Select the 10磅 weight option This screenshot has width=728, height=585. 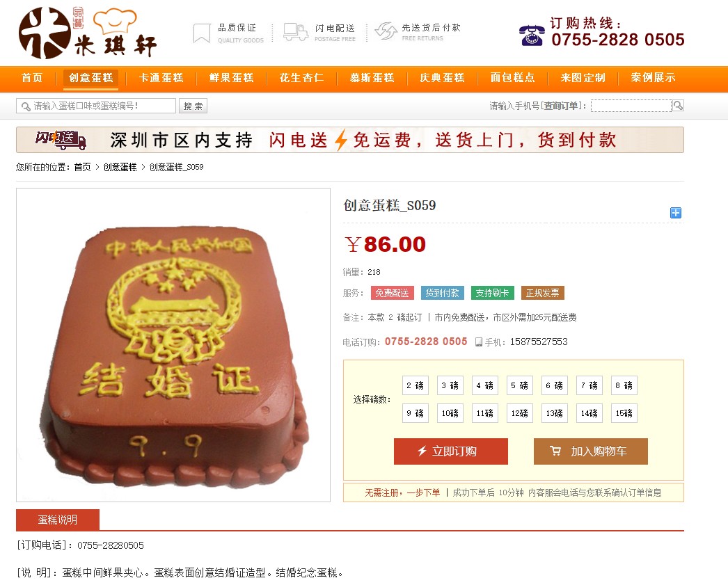pyautogui.click(x=450, y=413)
